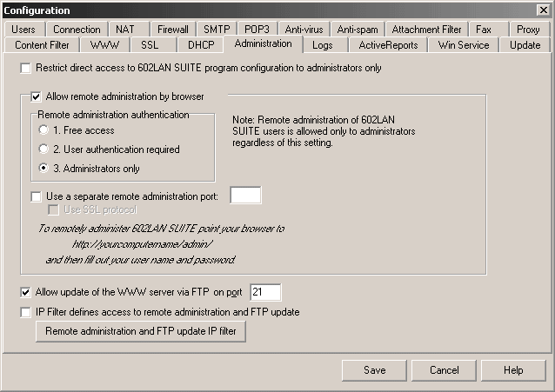Open the DHCP tab
555x392 pixels.
(x=201, y=45)
